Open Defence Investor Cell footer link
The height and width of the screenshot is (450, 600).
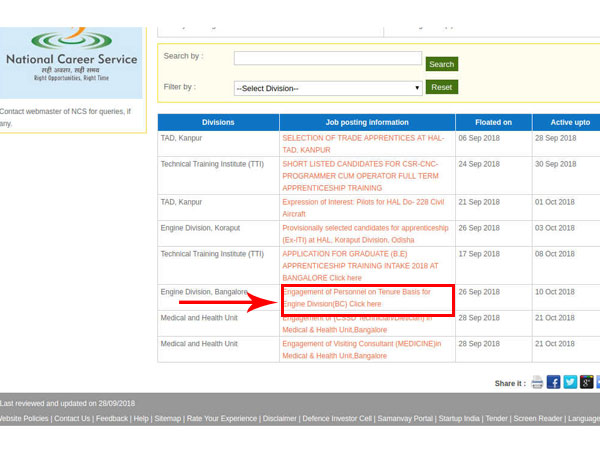point(337,419)
